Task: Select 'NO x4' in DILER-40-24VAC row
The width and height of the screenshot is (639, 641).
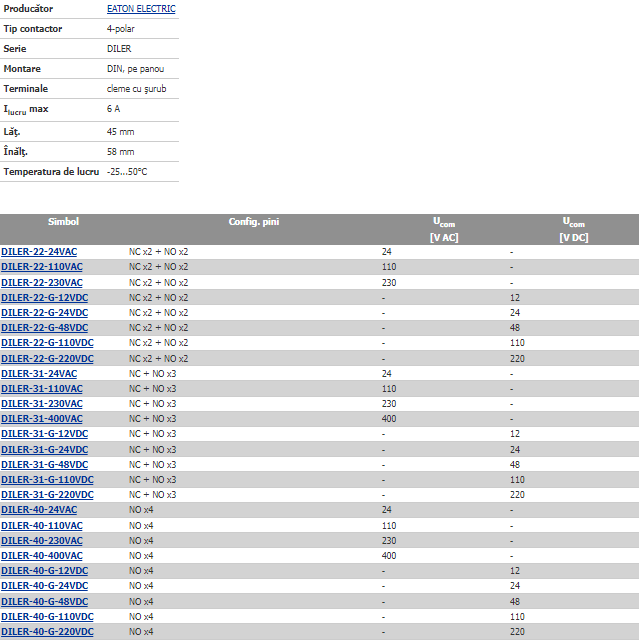Action: tap(141, 510)
